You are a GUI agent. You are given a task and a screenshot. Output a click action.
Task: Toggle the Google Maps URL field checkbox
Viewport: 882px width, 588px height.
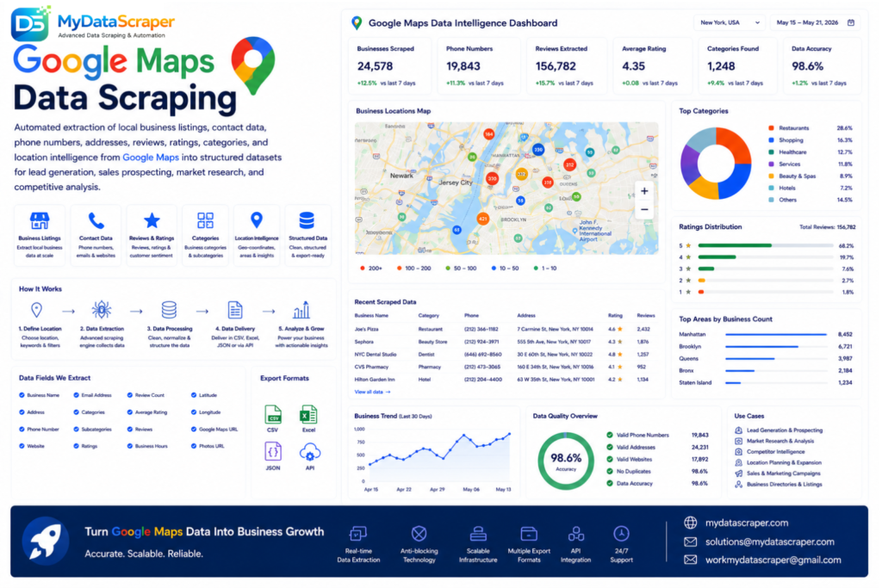point(194,429)
